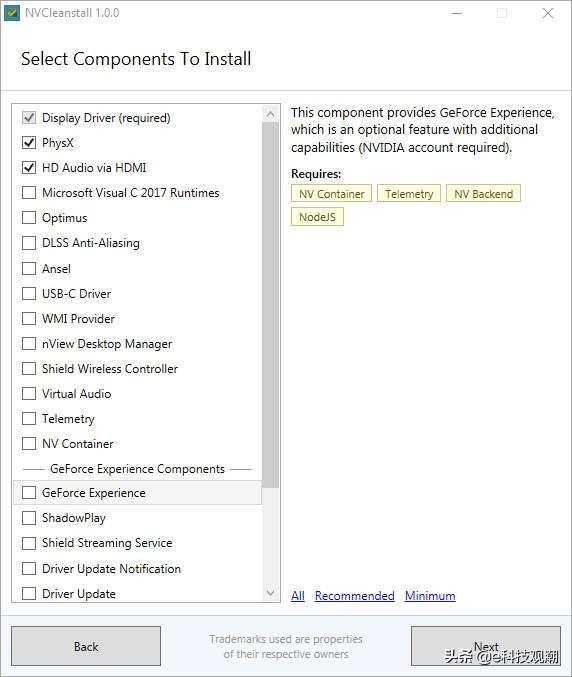572x677 pixels.
Task: Tick the Optimus checkbox
Action: 29,218
